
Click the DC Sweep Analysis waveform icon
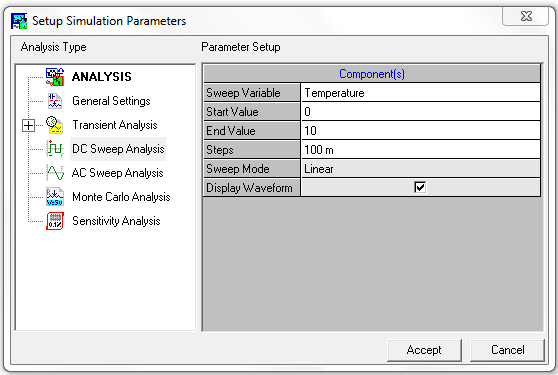(55, 149)
